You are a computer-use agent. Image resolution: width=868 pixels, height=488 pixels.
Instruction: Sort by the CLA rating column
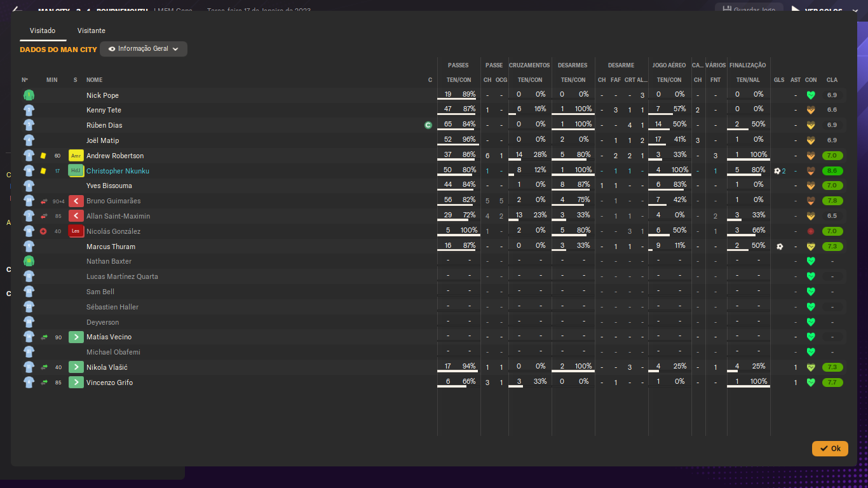point(832,80)
